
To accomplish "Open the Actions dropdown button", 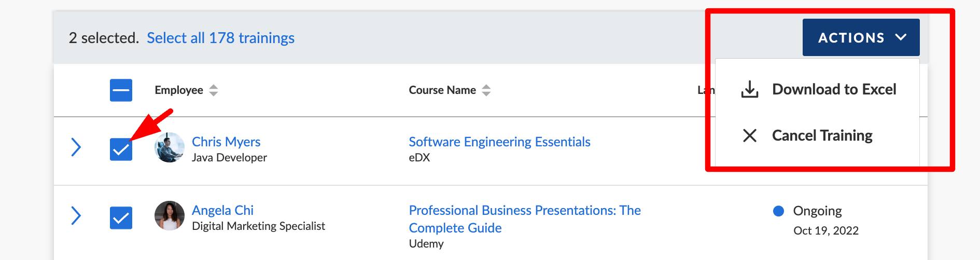I will click(861, 37).
